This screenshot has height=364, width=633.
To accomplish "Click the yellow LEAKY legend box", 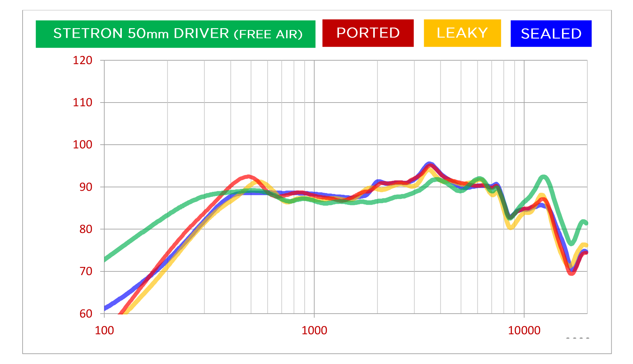I will point(462,33).
